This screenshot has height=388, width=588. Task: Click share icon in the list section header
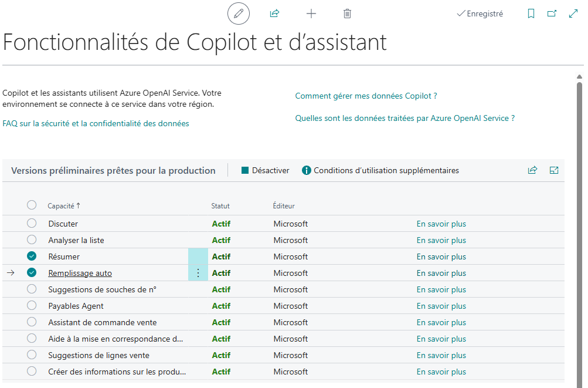pyautogui.click(x=532, y=170)
